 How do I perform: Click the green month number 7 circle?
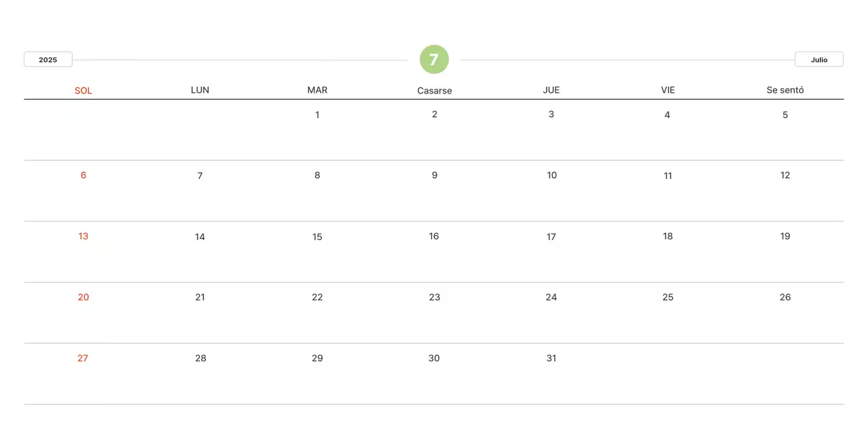point(434,60)
